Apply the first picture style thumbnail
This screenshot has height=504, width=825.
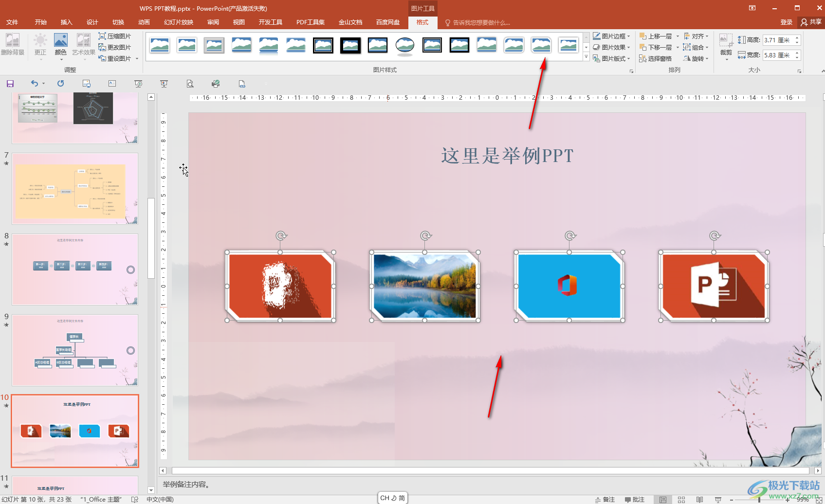[160, 45]
